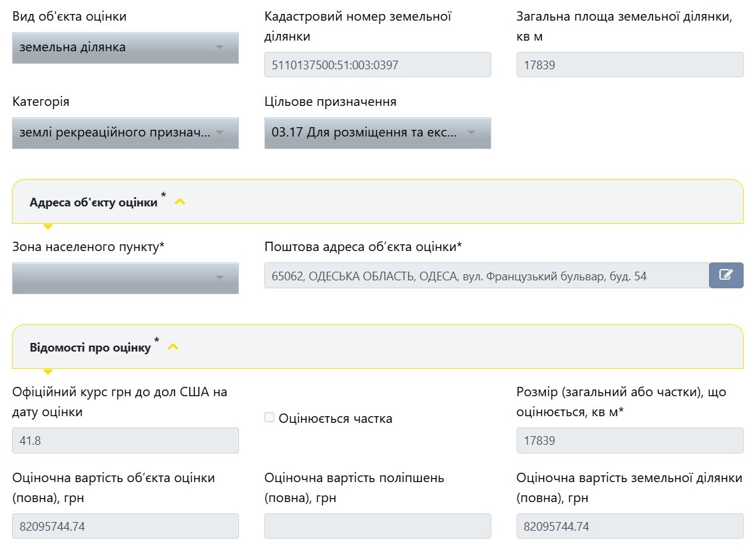Image resolution: width=755 pixels, height=560 pixels.
Task: Click the object full appraisal value field
Action: tap(125, 526)
